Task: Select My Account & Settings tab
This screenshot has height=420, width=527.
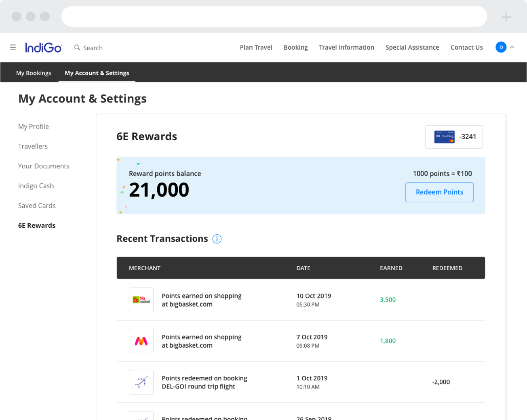Action: [x=97, y=73]
